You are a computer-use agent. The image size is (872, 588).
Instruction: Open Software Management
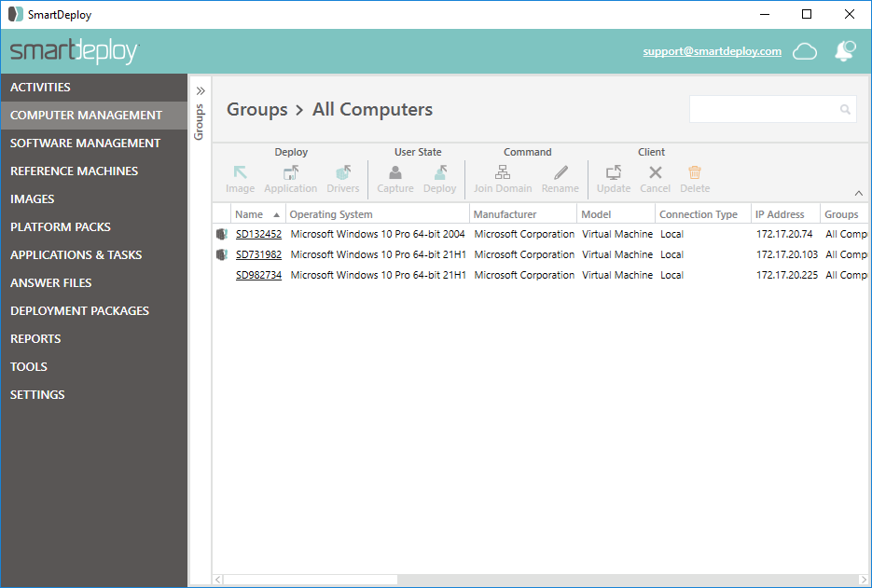(94, 143)
